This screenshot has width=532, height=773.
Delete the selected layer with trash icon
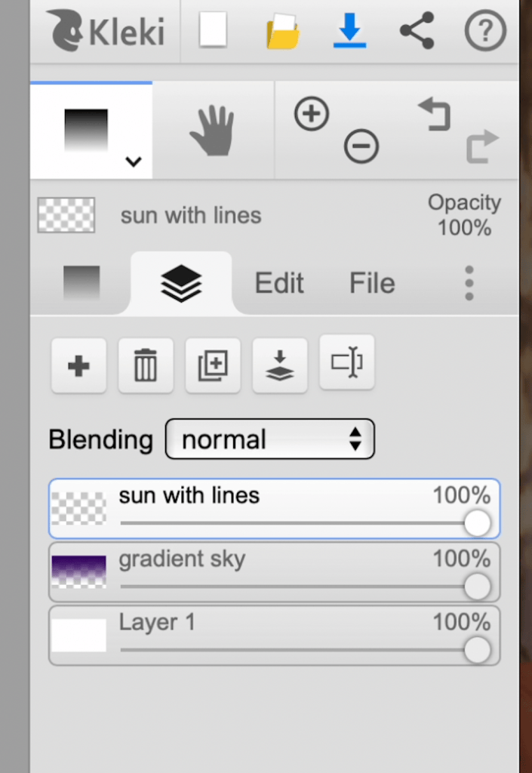pyautogui.click(x=146, y=366)
